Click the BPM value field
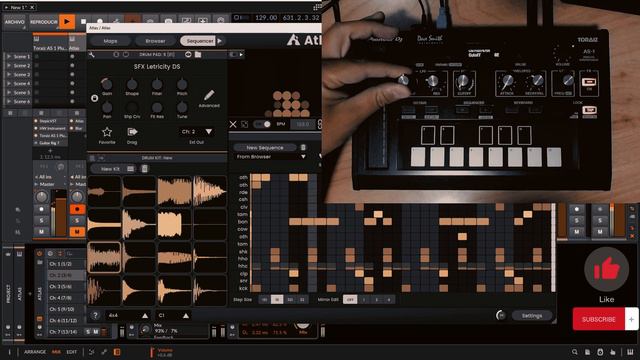Viewport: 640px width, 360px height. click(303, 124)
